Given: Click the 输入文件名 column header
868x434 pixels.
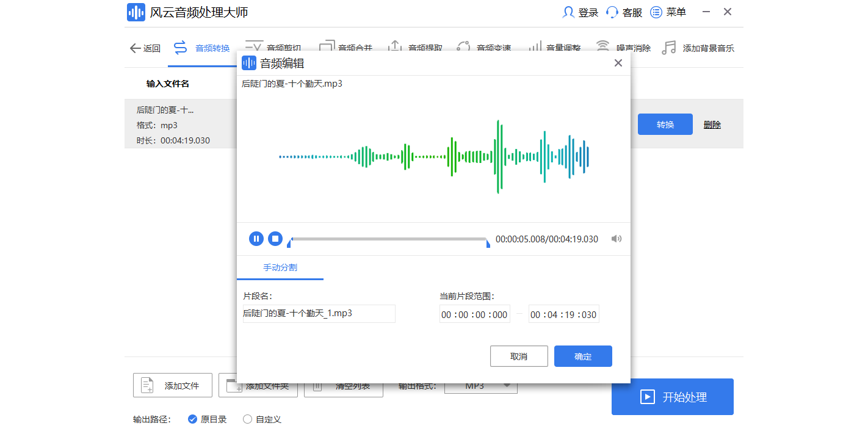Looking at the screenshot, I should [168, 84].
